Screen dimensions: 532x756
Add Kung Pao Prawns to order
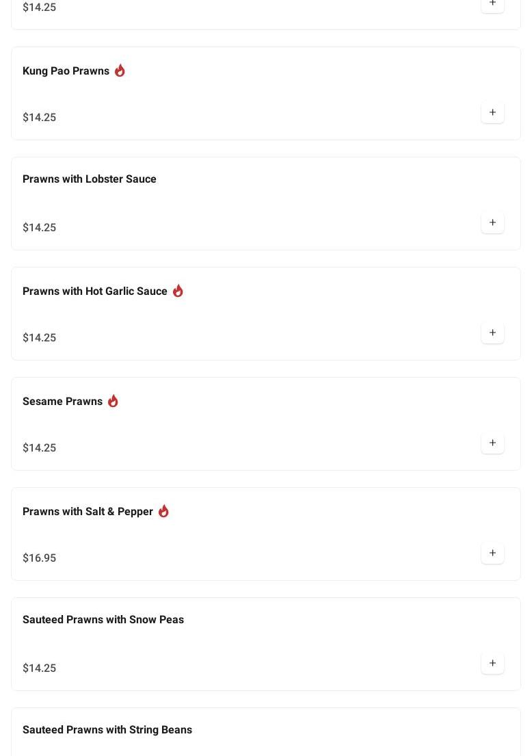tap(492, 113)
